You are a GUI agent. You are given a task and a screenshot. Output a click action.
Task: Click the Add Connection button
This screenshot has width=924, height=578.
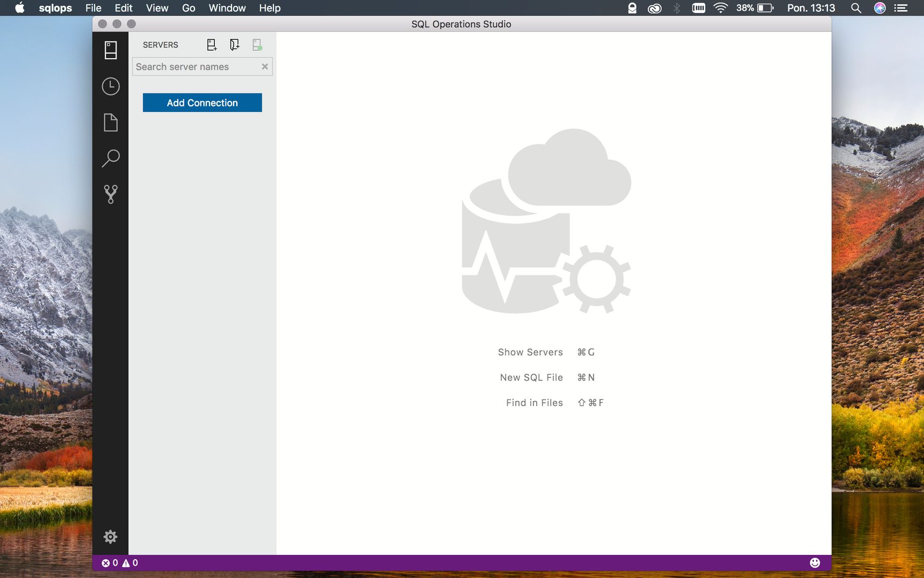[202, 103]
